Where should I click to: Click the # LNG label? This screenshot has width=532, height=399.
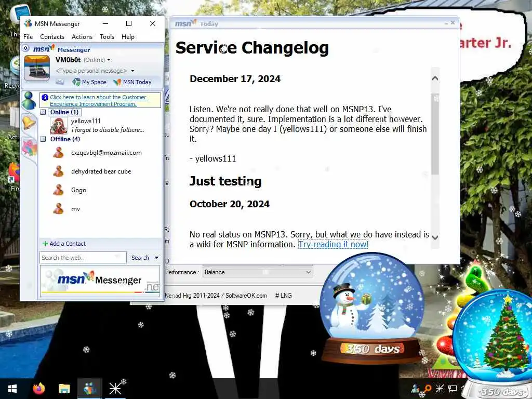click(x=283, y=296)
